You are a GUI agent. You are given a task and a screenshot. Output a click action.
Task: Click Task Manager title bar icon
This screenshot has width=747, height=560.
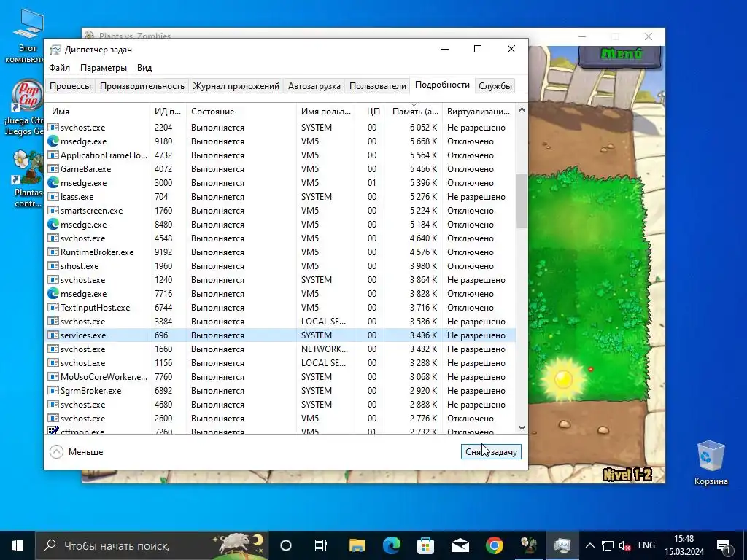[55, 50]
